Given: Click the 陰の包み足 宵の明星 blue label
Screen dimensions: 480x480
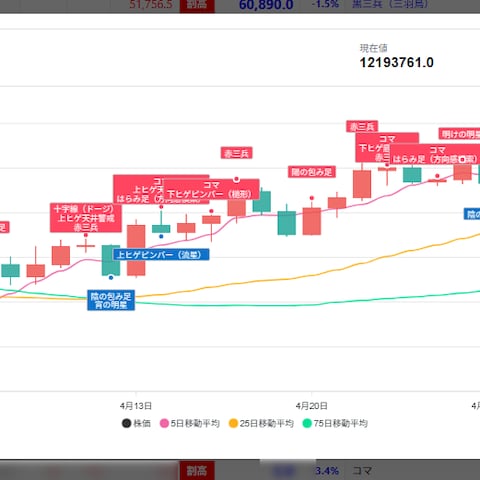Looking at the screenshot, I should (x=111, y=300).
